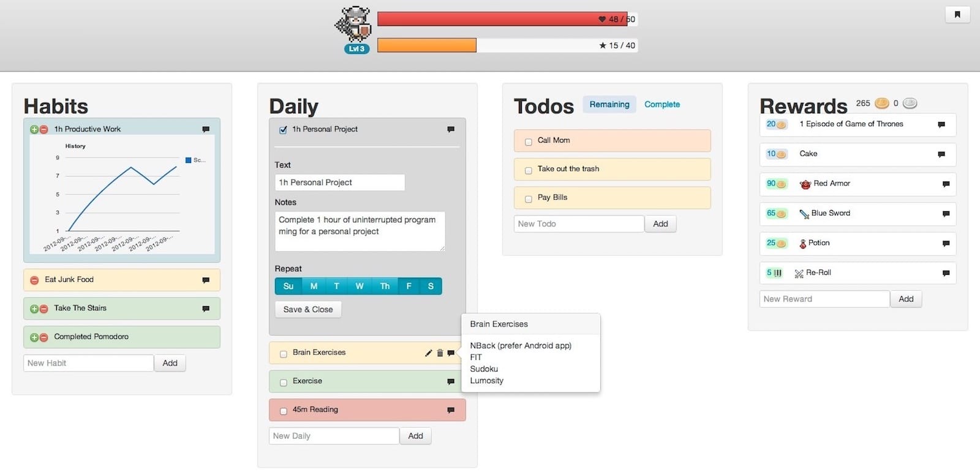Viewport: 980px width, 472px height.
Task: Tick the Exercise daily checkbox
Action: point(283,383)
